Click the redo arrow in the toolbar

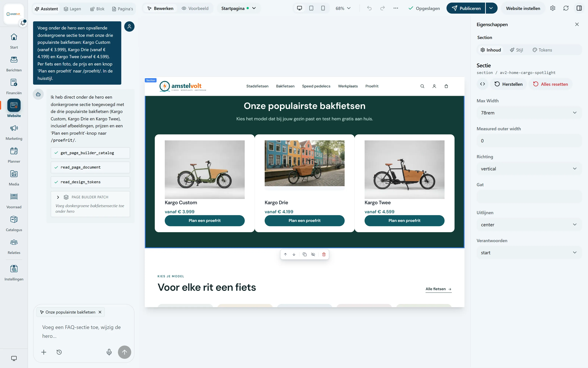coord(382,8)
